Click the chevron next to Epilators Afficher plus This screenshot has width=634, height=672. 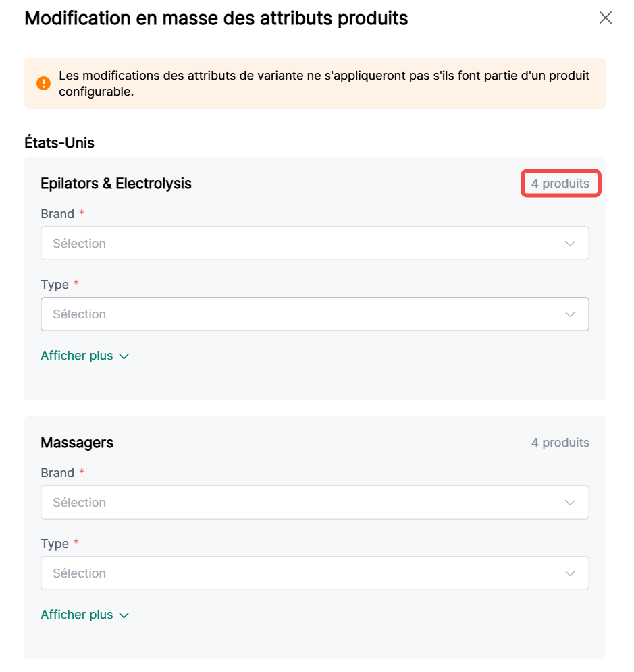click(124, 356)
